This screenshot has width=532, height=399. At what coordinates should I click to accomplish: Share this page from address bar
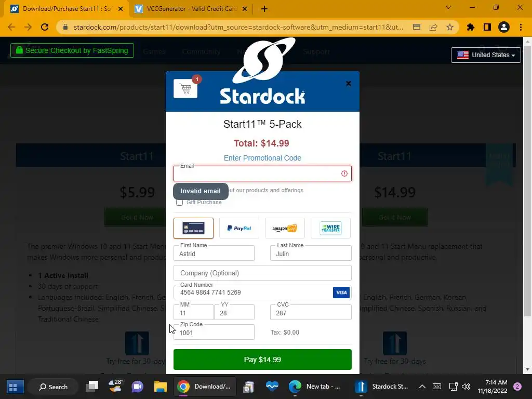pos(433,27)
